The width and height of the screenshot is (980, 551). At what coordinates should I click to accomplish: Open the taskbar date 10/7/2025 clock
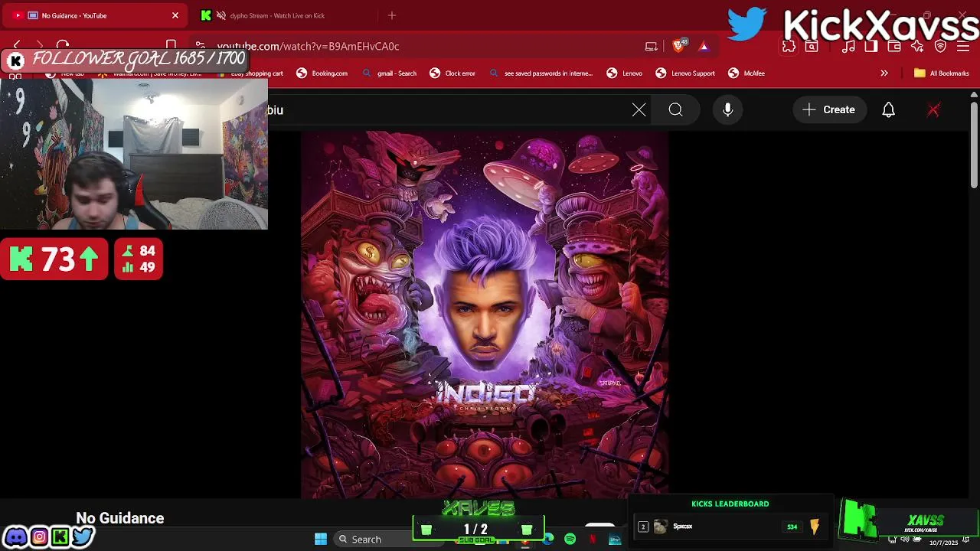tap(944, 543)
